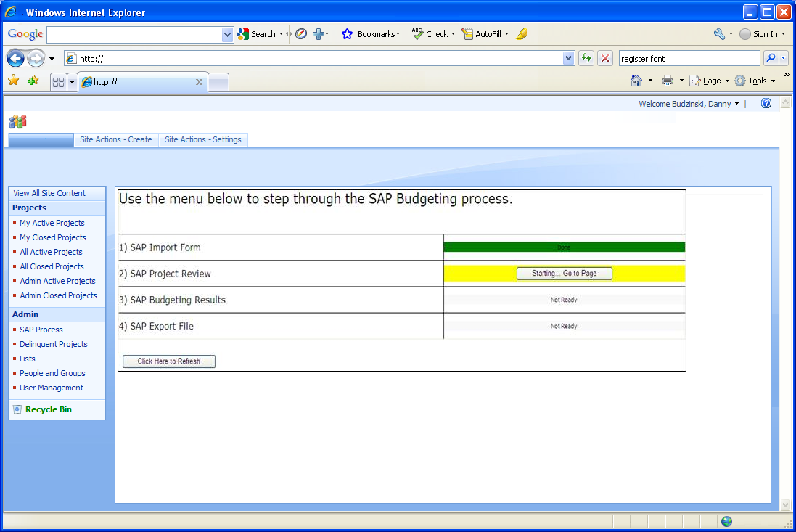The image size is (796, 532).
Task: Click the Back navigation arrow
Action: (15, 58)
